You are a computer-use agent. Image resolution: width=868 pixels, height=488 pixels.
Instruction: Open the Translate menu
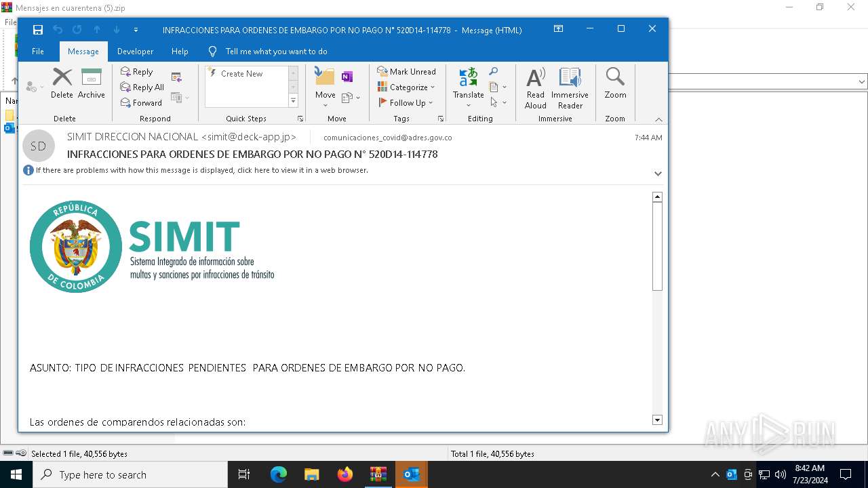(469, 87)
